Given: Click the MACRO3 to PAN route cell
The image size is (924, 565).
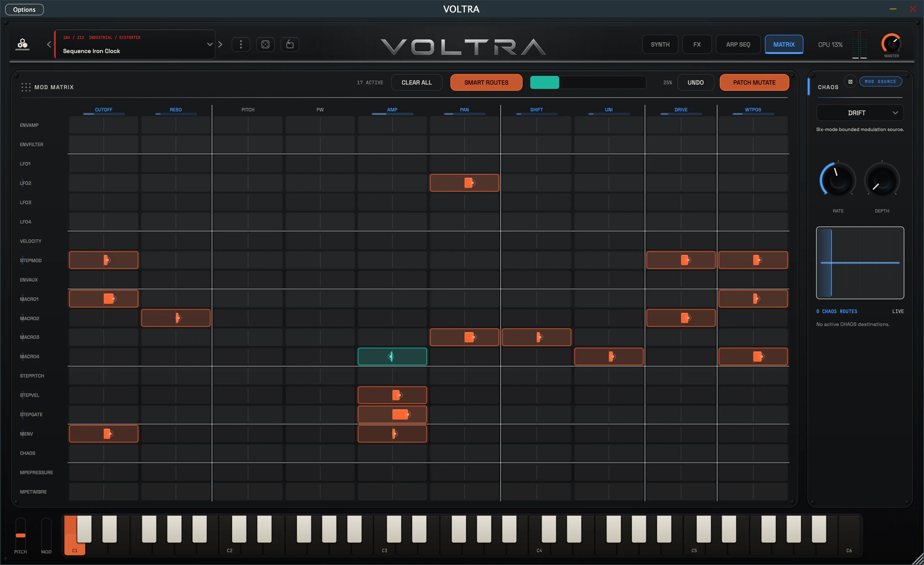Looking at the screenshot, I should click(x=465, y=337).
